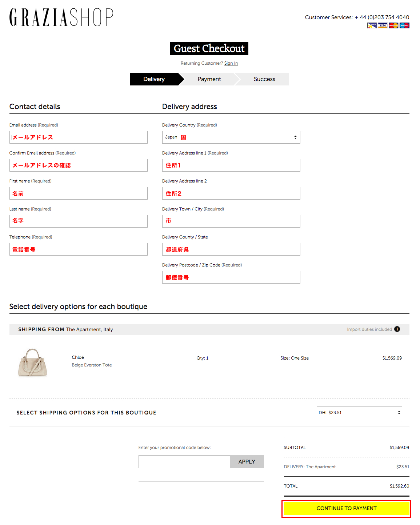Click the Customer Services phone number
The height and width of the screenshot is (525, 420).
pyautogui.click(x=382, y=17)
